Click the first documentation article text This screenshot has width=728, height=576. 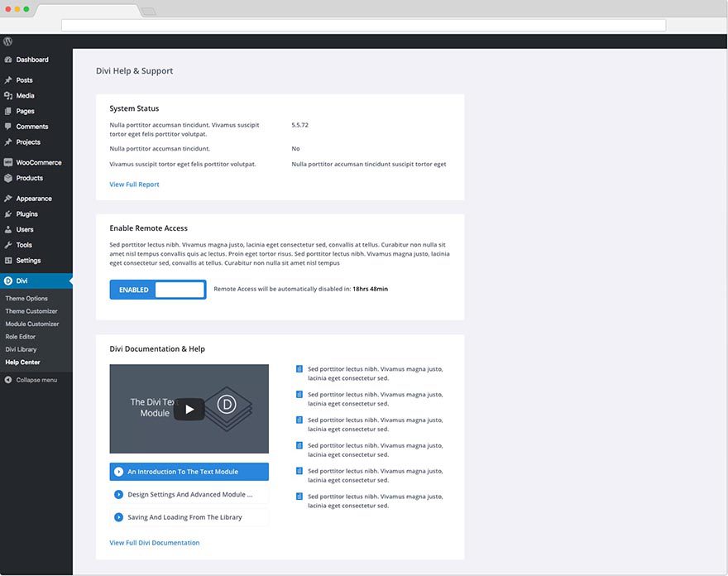point(375,373)
